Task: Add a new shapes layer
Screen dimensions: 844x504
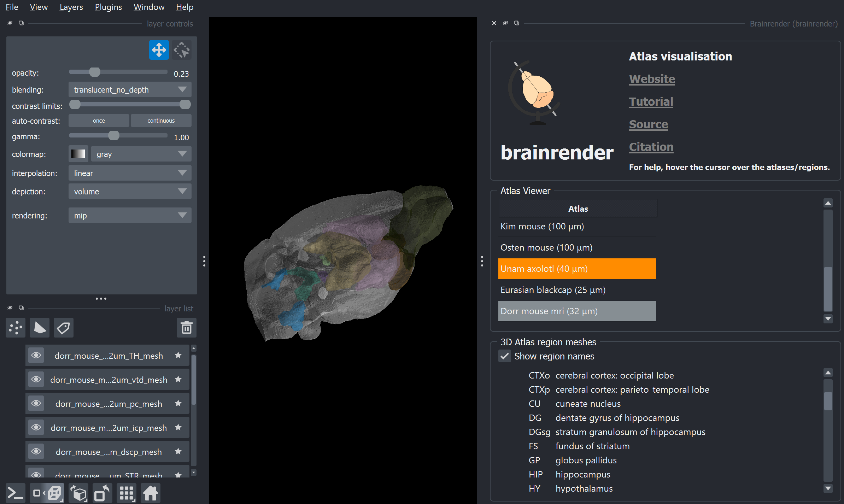Action: [x=40, y=328]
